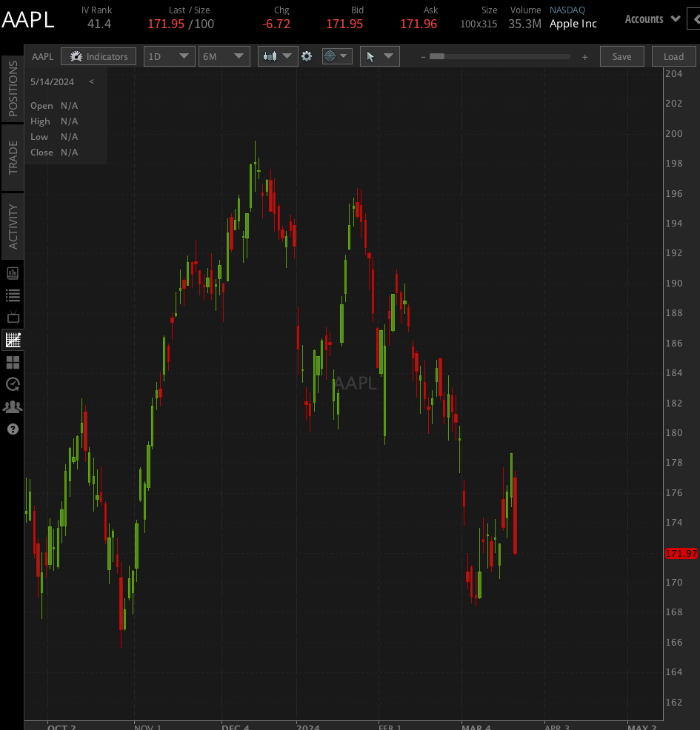Screen dimensions: 700x730
Task: Click the Bid price 171.95
Action: (x=344, y=24)
